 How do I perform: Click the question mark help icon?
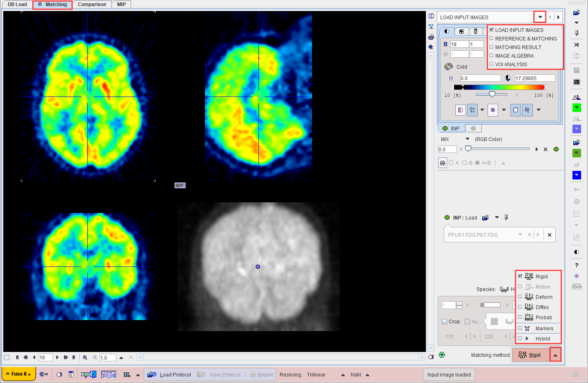[x=577, y=265]
